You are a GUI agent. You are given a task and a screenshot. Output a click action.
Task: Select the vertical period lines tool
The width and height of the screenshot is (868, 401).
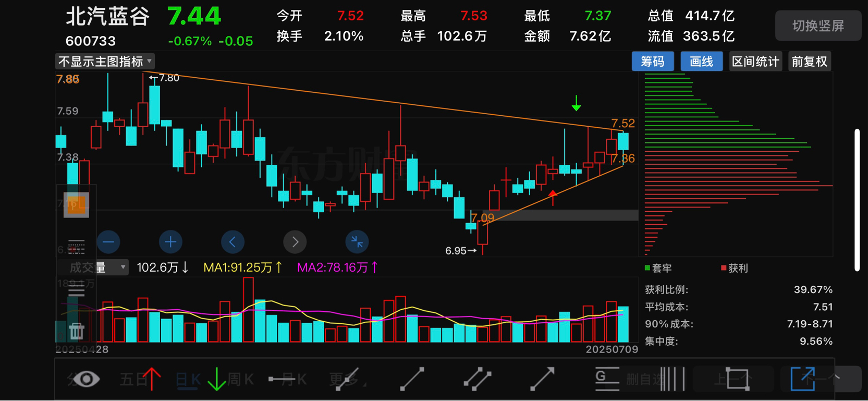coord(673,379)
